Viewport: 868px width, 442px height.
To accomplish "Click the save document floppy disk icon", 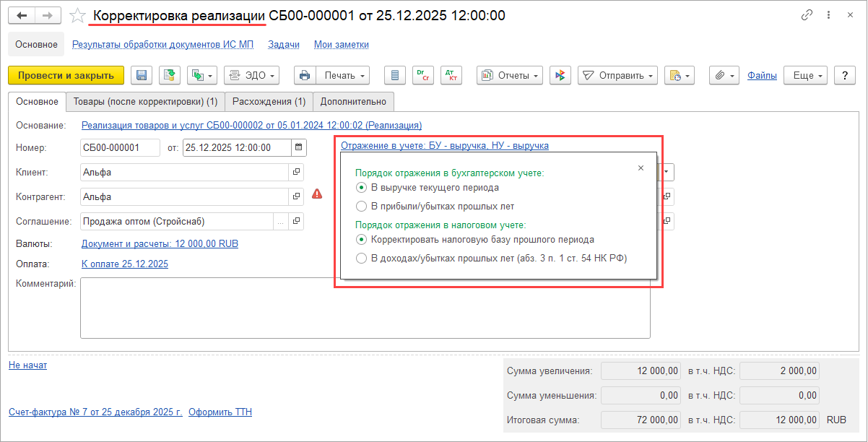I will pos(142,75).
